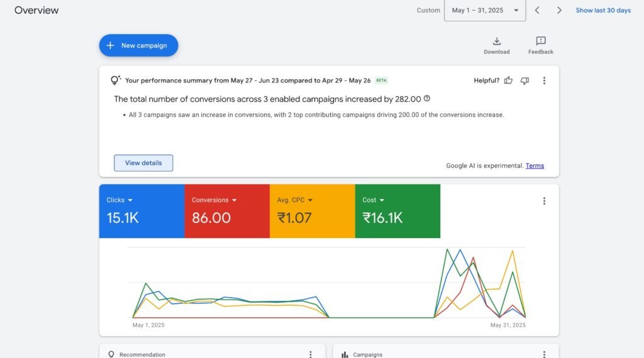
Task: Click the conversions help question mark icon
Action: (x=427, y=99)
